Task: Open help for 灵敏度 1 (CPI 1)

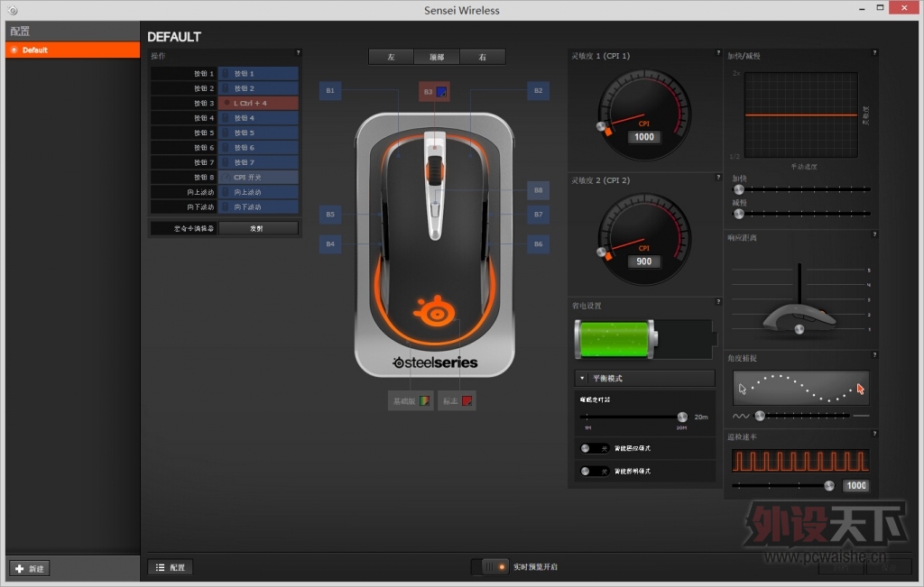Action: 717,53
